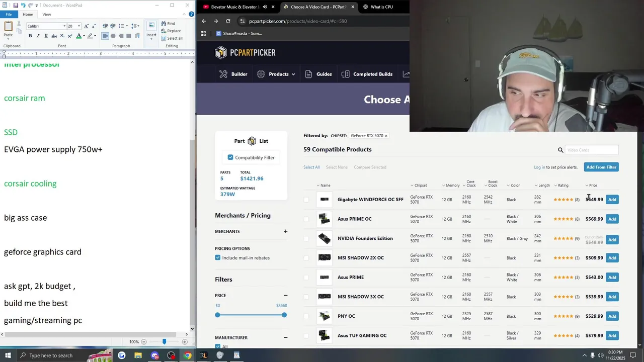Open Chrome from the taskbar
Viewport: 644px width, 362px height.
[x=187, y=355]
